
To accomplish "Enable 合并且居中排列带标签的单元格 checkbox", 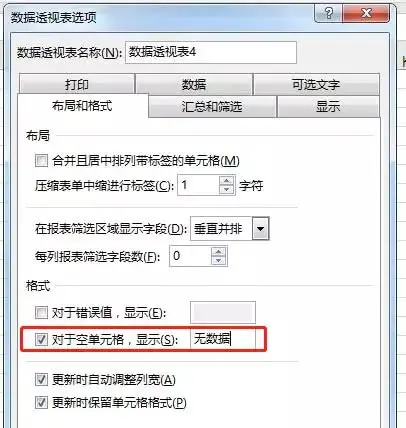I will pyautogui.click(x=41, y=161).
